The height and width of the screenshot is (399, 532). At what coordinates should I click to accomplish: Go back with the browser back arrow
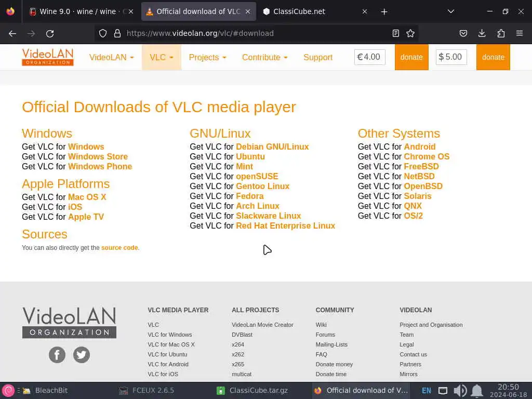click(12, 33)
